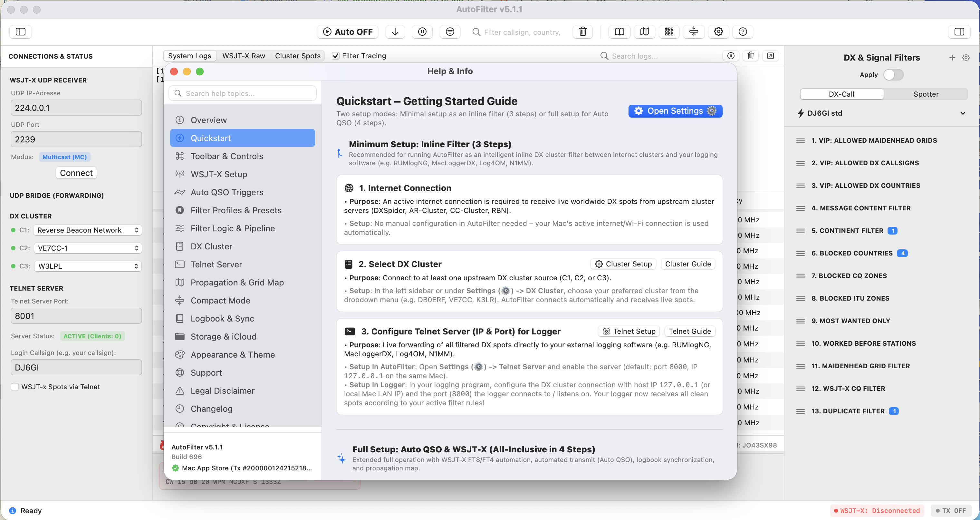980x520 pixels.
Task: Toggle the right sidebar panel icon
Action: [959, 32]
